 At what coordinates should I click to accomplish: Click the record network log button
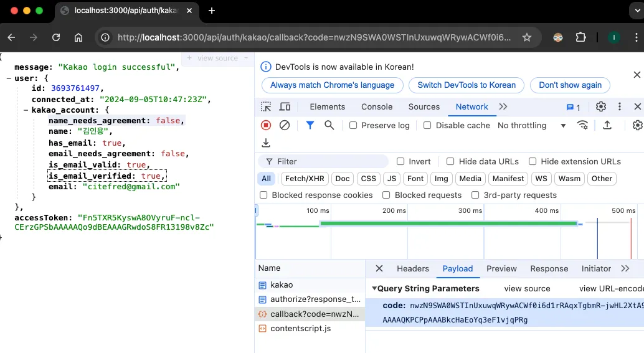pyautogui.click(x=266, y=125)
